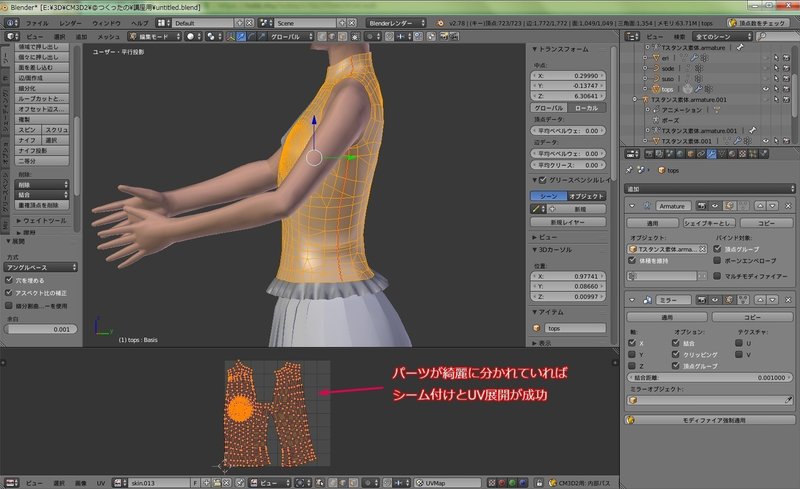
Task: Open the World properties tab icon
Action: pyautogui.click(x=680, y=154)
